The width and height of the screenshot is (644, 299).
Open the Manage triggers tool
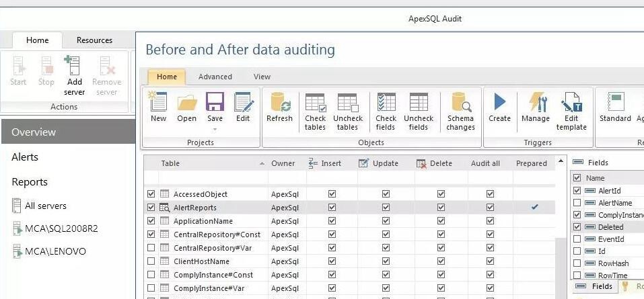point(536,101)
